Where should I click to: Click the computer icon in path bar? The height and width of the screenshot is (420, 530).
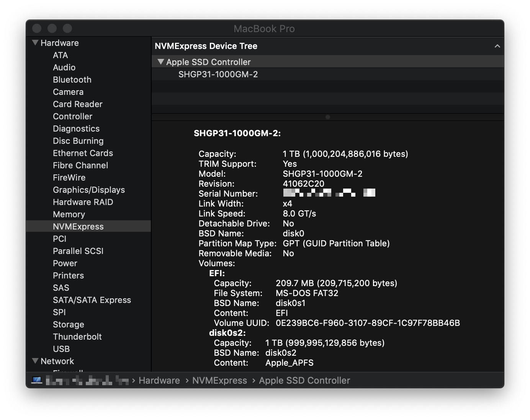point(37,380)
